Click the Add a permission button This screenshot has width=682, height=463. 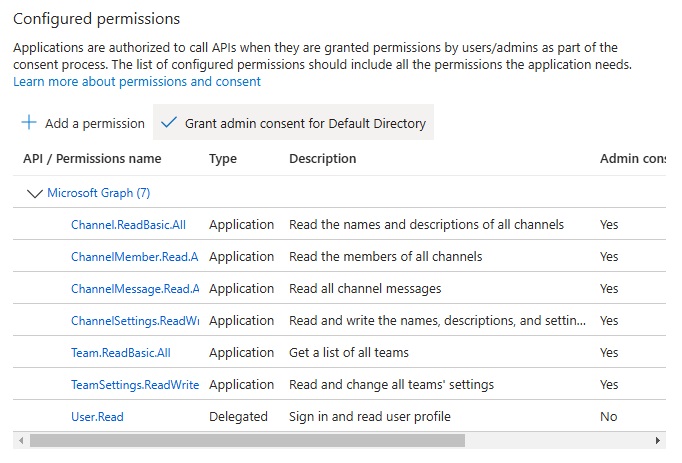coord(94,124)
